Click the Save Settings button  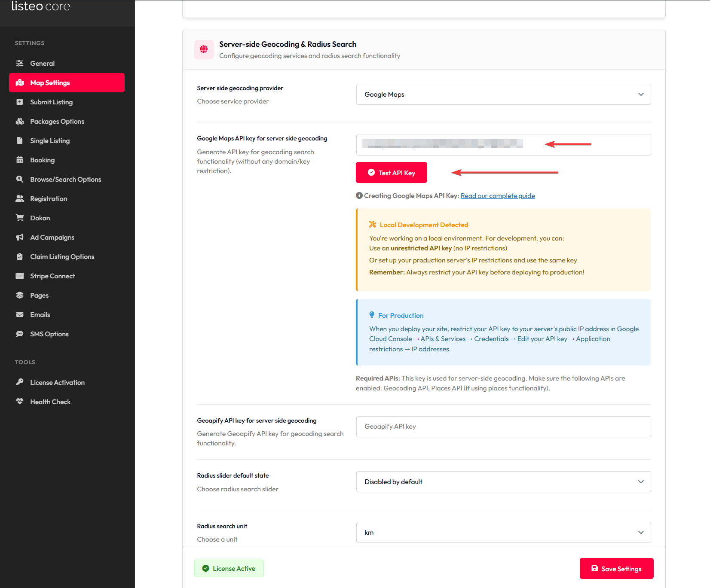616,569
